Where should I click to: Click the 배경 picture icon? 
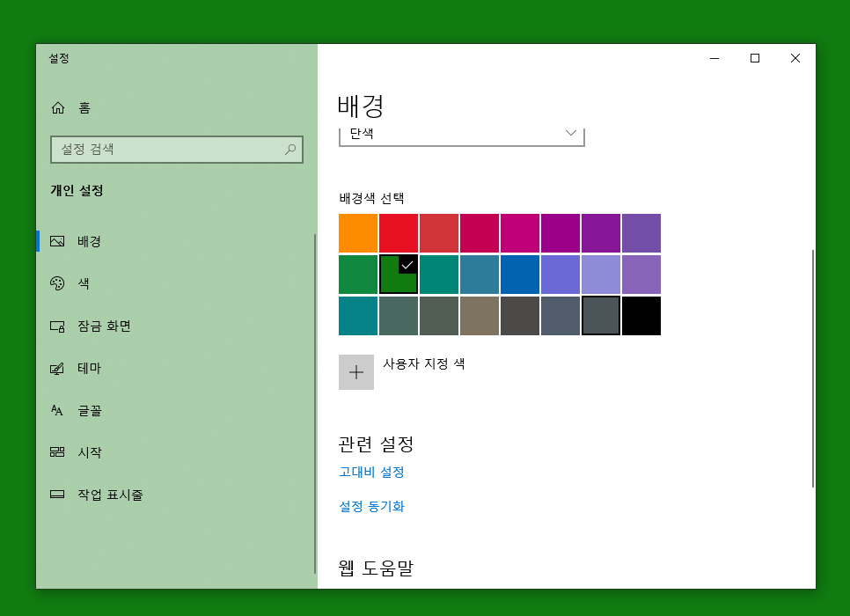point(57,241)
